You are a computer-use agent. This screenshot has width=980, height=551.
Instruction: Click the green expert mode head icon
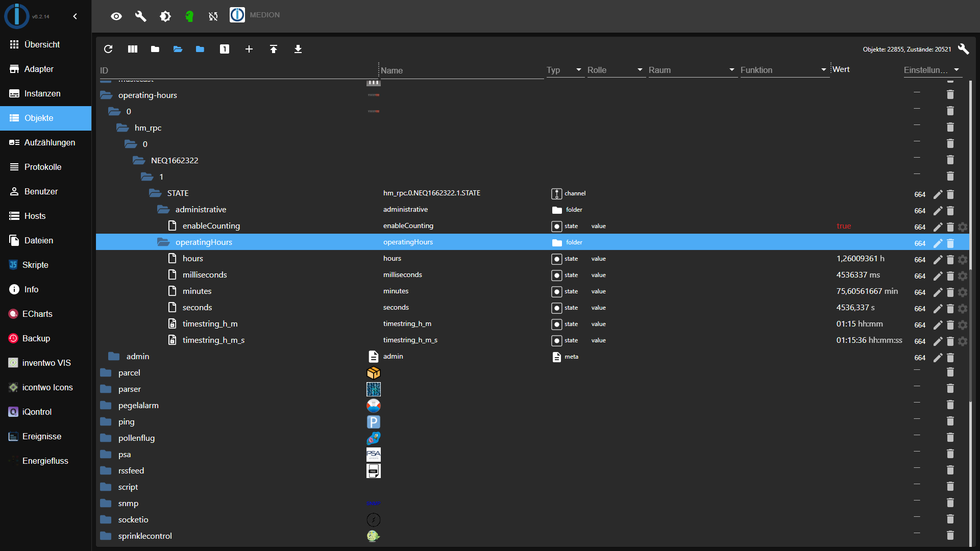(189, 16)
